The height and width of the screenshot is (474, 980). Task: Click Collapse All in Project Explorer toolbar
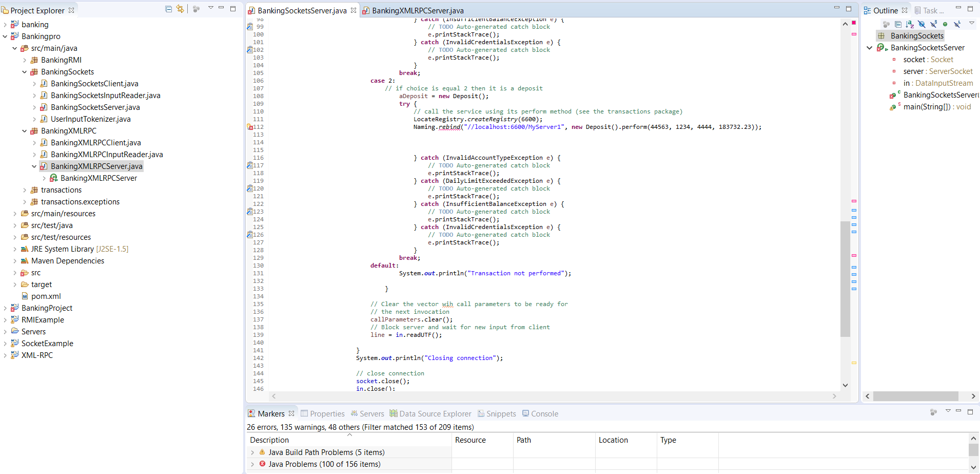[x=168, y=9]
